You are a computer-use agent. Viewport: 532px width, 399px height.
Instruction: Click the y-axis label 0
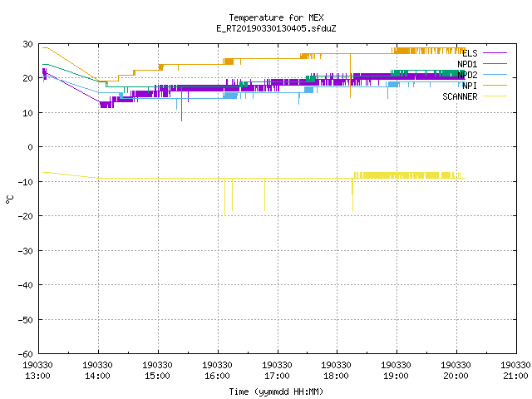(x=31, y=147)
